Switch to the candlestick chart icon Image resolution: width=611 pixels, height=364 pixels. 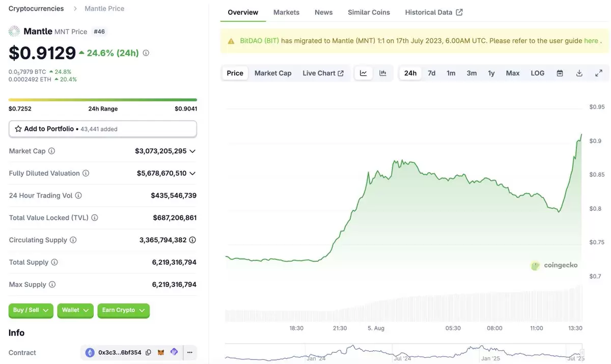383,73
